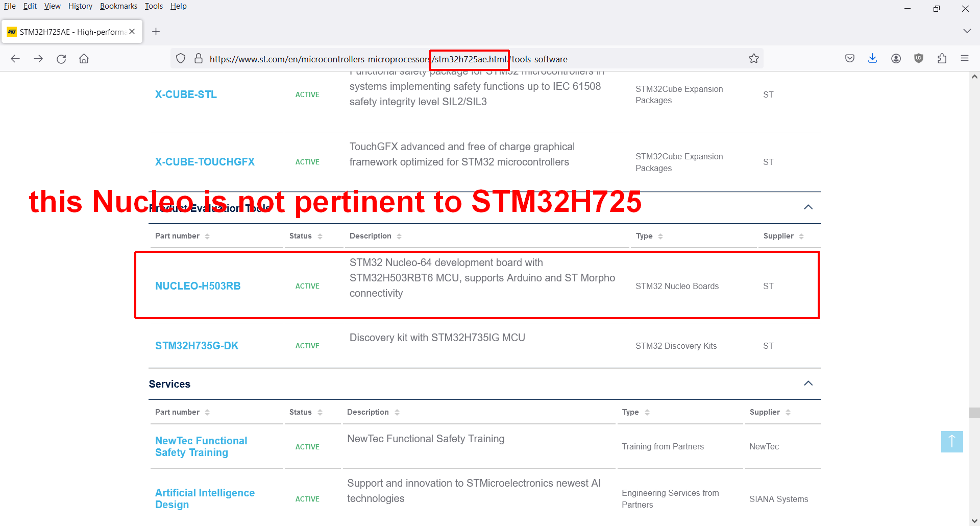Open the tab list dropdown arrow
Viewport: 980px width, 526px height.
967,31
